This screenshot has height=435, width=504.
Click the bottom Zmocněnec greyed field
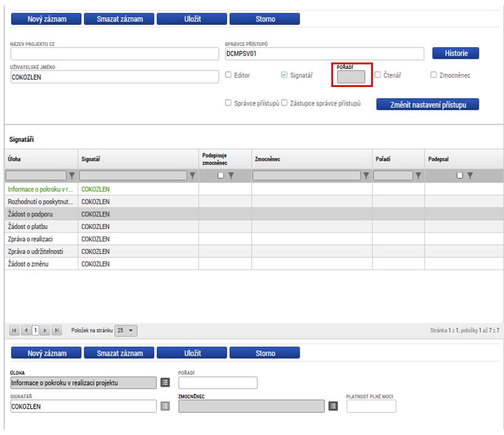click(252, 406)
